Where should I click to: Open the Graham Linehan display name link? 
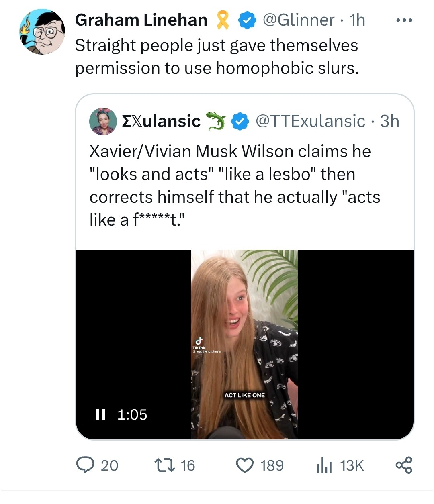click(x=141, y=20)
